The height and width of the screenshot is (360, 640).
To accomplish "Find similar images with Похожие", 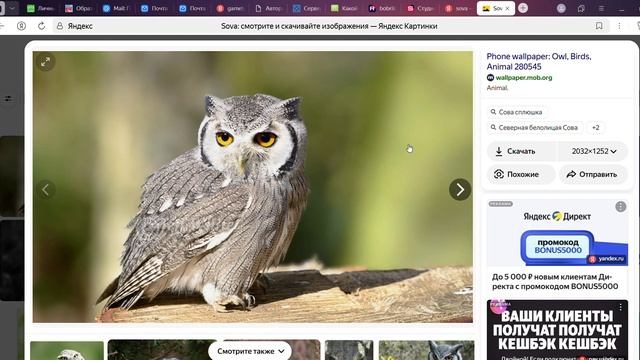I will (521, 174).
